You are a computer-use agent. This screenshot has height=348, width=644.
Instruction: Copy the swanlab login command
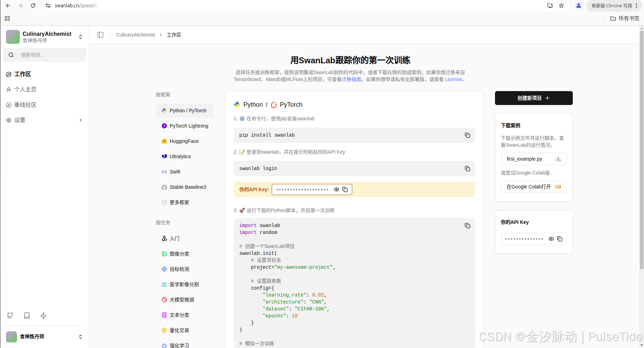click(468, 169)
